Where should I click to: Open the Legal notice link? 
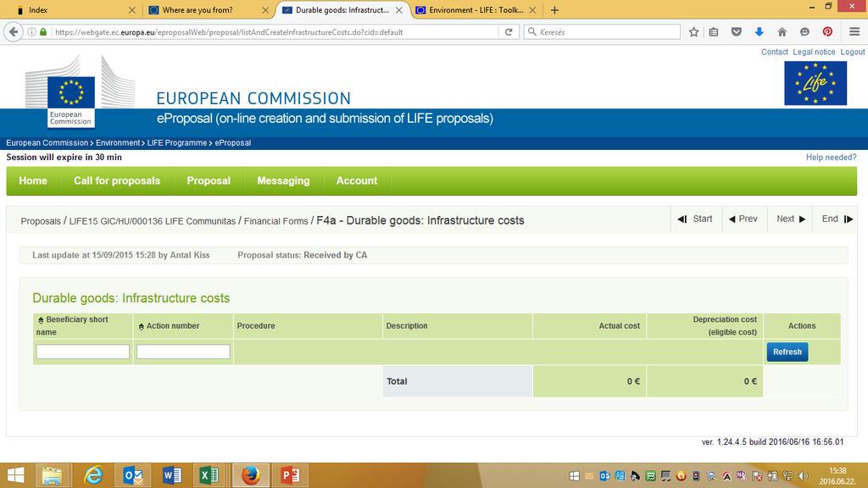[x=814, y=52]
